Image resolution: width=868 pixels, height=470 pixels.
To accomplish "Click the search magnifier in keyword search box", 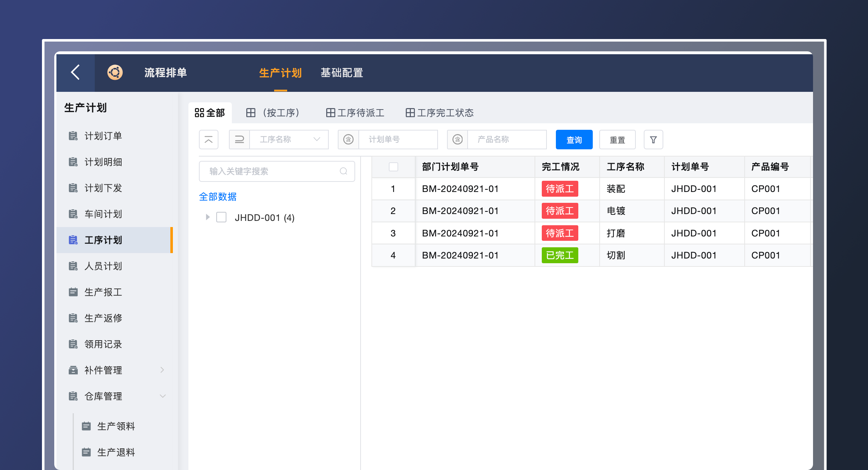I will click(343, 171).
